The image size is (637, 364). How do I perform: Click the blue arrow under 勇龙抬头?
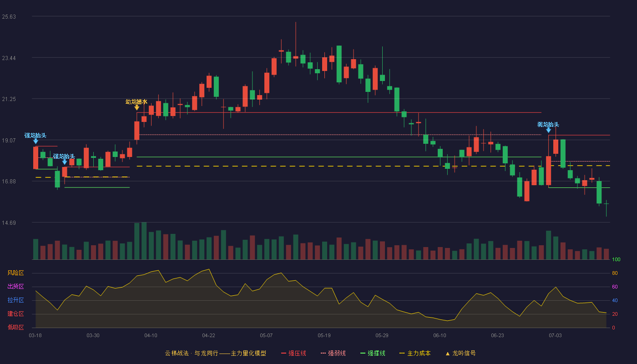[548, 130]
